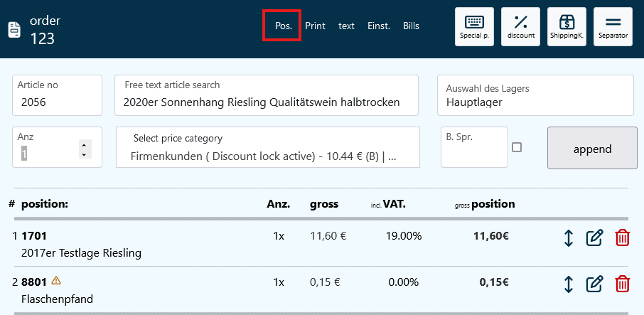The width and height of the screenshot is (644, 315).
Task: Remove the Flaschenpfand position
Action: 622,284
